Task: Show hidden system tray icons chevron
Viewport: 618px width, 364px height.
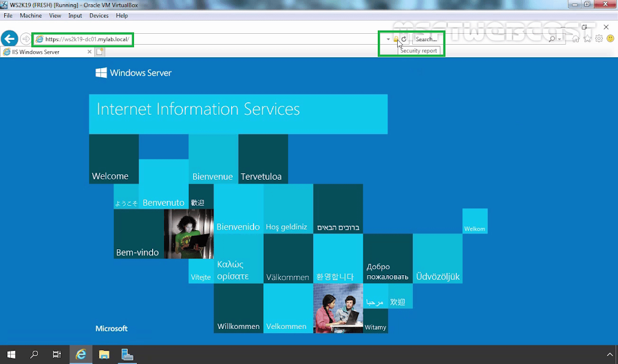Action: [610, 354]
